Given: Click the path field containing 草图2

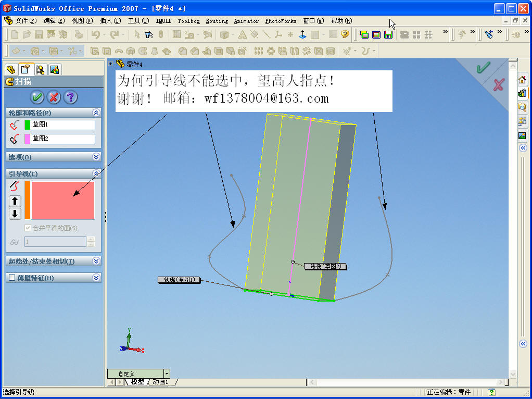Looking at the screenshot, I should [x=63, y=139].
